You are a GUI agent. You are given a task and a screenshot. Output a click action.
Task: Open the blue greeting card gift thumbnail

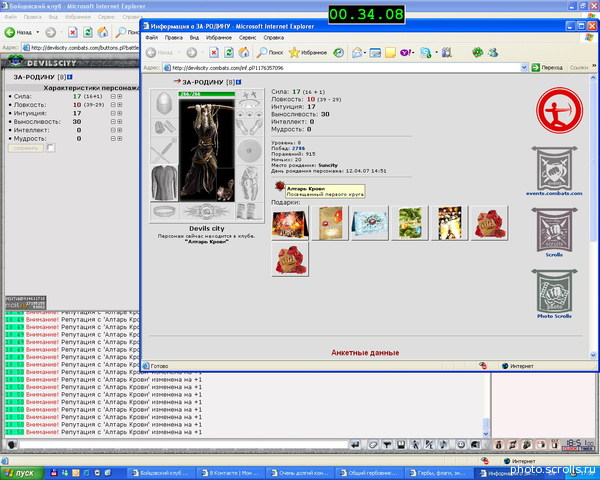370,223
